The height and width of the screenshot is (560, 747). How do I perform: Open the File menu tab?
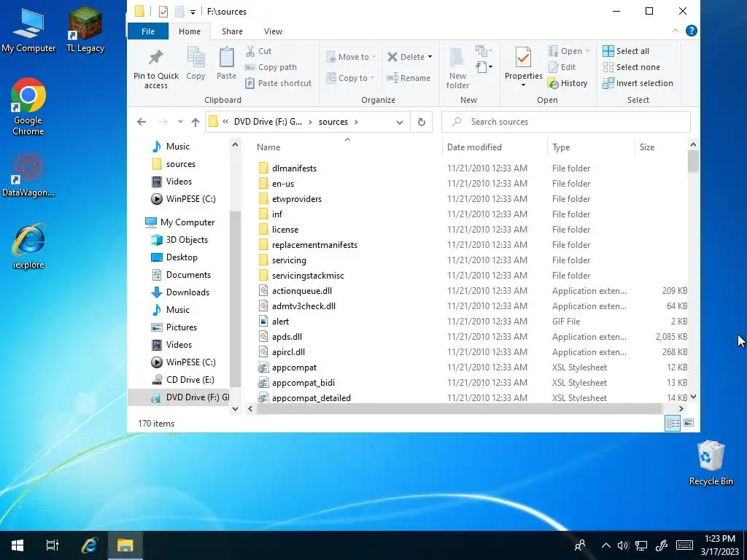(147, 31)
